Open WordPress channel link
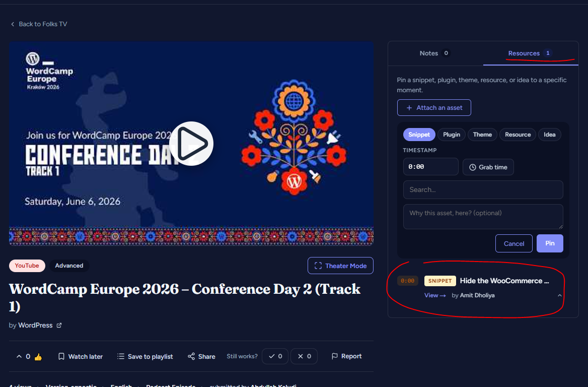 click(x=35, y=325)
